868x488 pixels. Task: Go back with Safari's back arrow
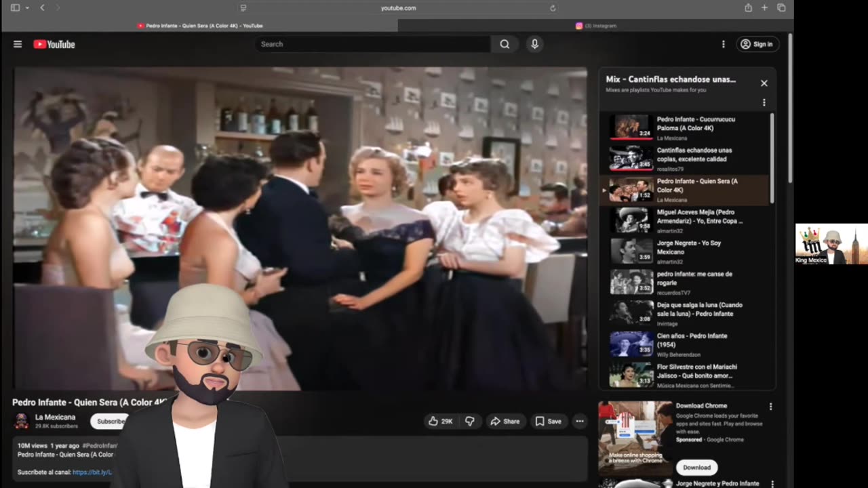point(42,8)
